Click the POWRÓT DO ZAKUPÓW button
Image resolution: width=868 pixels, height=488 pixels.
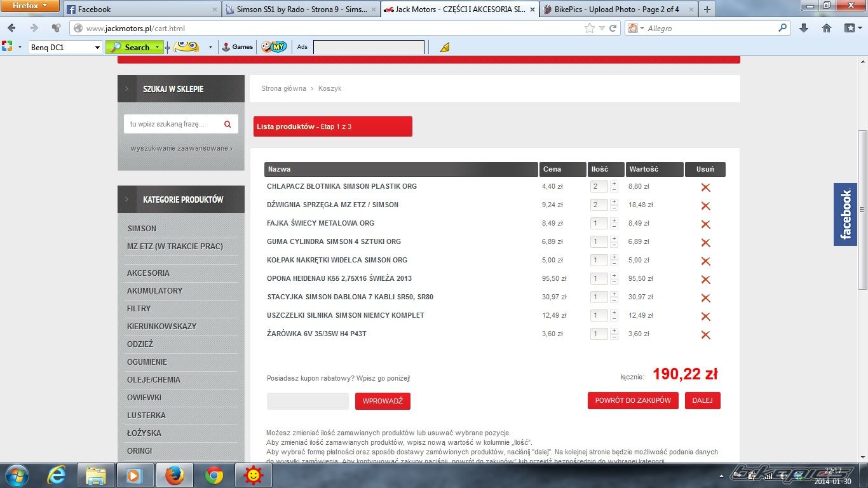pos(633,400)
